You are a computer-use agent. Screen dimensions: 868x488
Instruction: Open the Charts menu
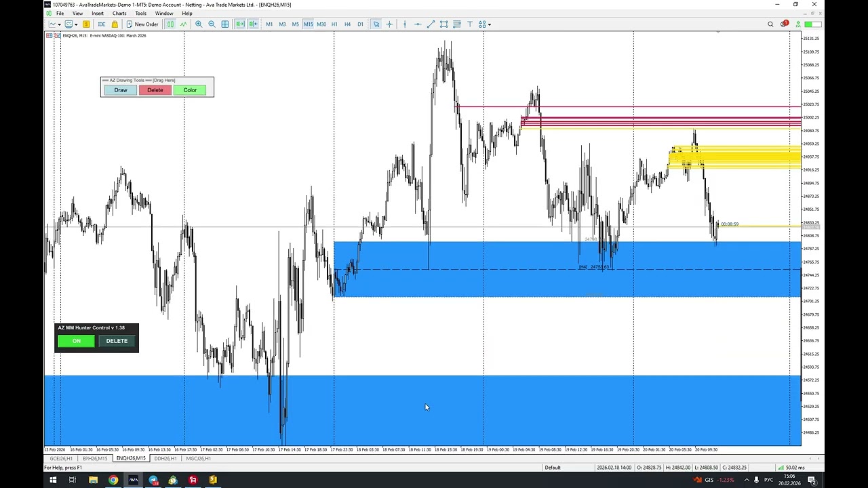(119, 13)
